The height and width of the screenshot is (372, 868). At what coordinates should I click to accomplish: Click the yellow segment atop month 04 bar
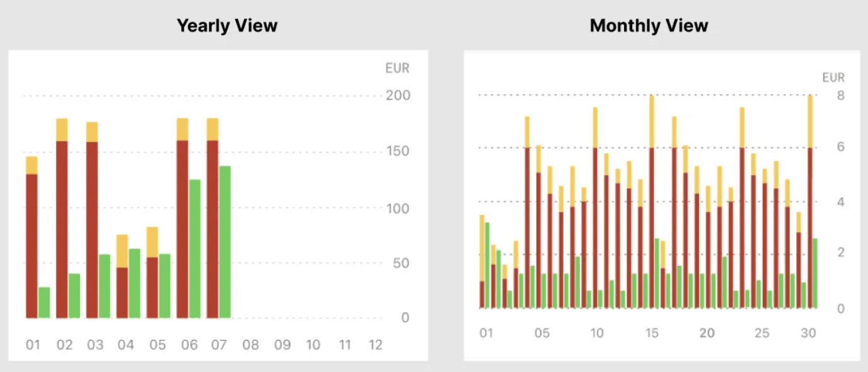tap(122, 251)
